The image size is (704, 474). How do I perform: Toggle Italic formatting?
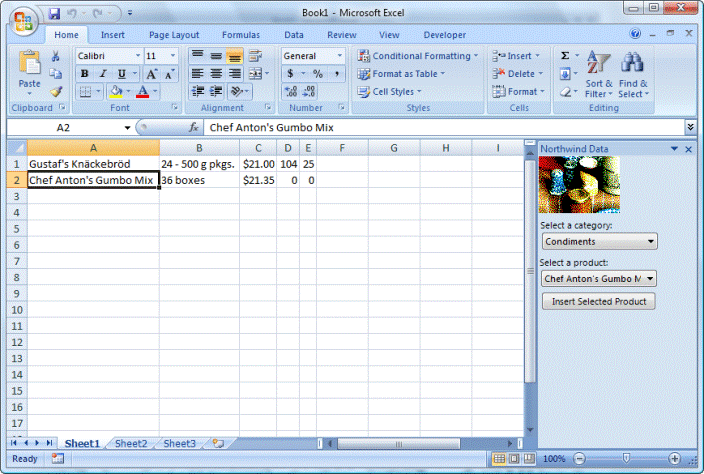[x=103, y=74]
